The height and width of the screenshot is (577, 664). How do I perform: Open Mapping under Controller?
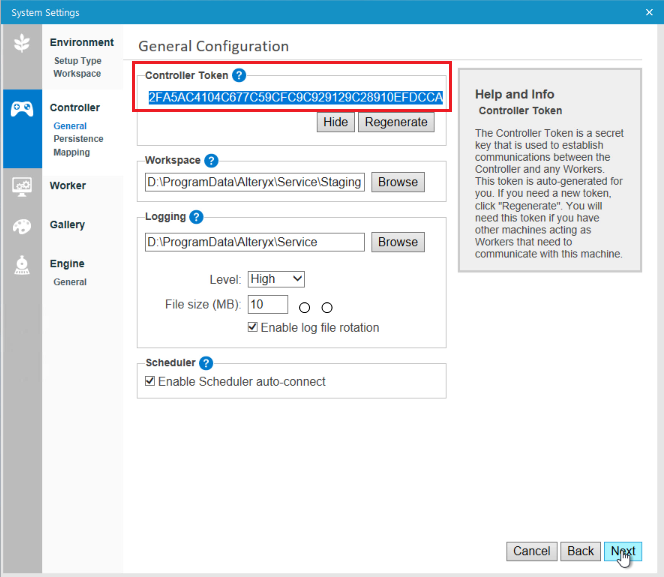click(72, 152)
